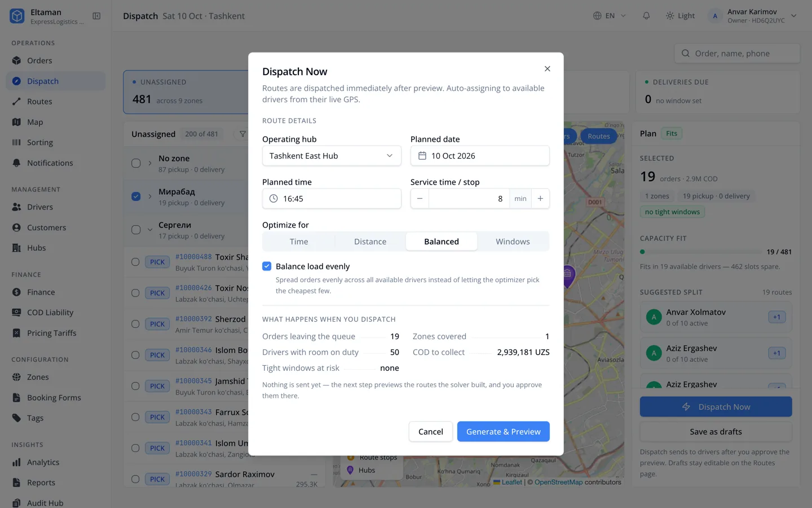This screenshot has height=508, width=812.
Task: Open the EN language selector
Action: (x=610, y=16)
